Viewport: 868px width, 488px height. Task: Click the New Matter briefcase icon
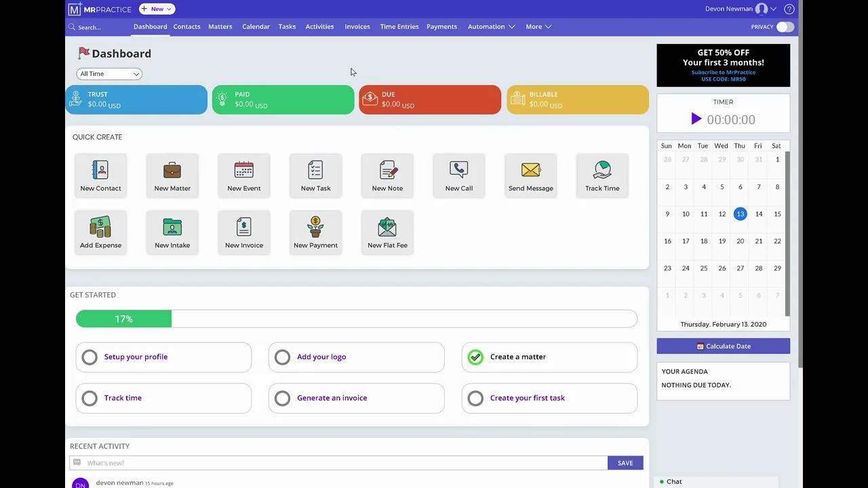click(172, 169)
